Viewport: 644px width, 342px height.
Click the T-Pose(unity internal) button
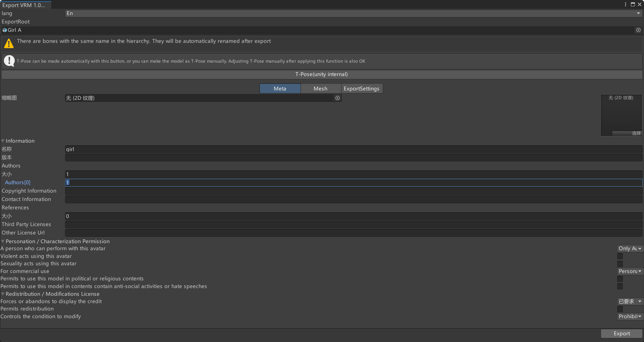coord(322,74)
